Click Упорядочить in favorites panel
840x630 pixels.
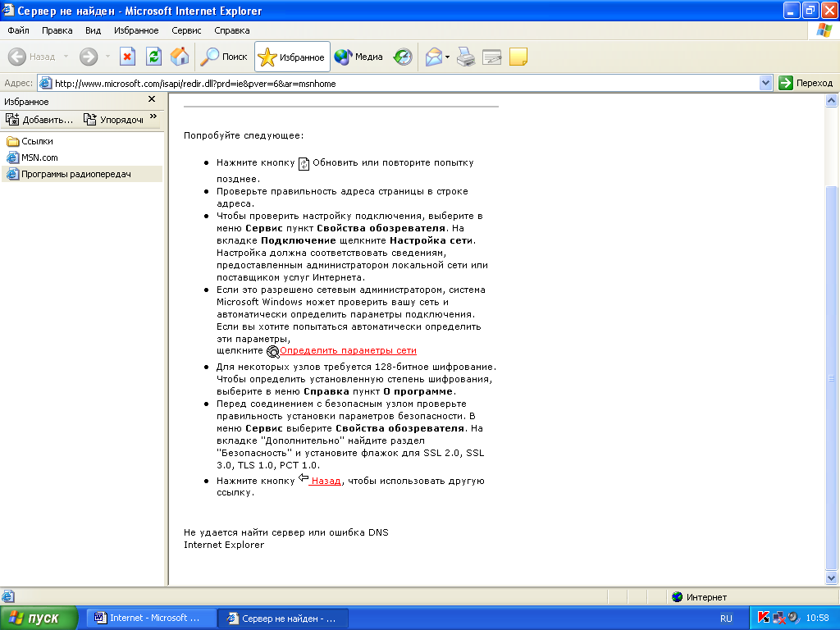click(113, 119)
